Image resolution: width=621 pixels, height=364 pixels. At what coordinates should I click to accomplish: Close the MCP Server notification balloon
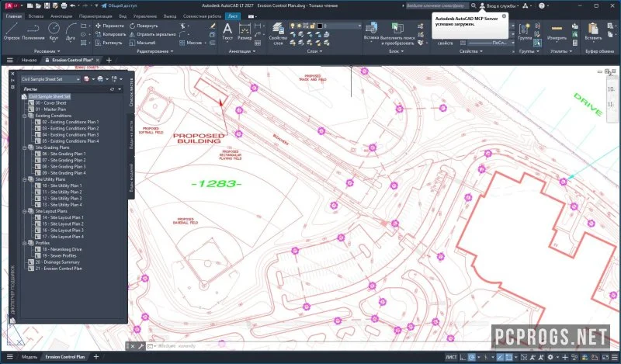[x=504, y=16]
